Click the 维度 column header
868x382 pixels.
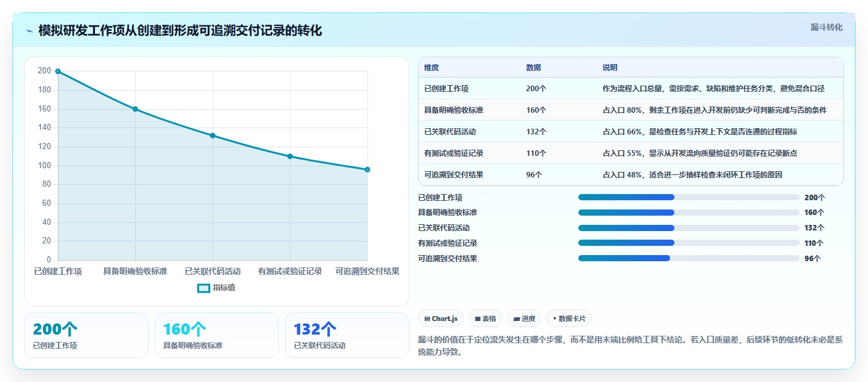tap(432, 68)
